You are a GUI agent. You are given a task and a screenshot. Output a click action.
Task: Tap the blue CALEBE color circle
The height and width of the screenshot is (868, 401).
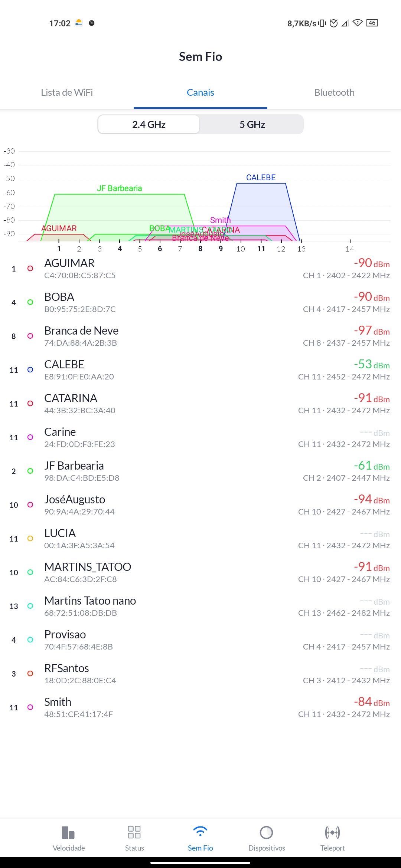[30, 370]
